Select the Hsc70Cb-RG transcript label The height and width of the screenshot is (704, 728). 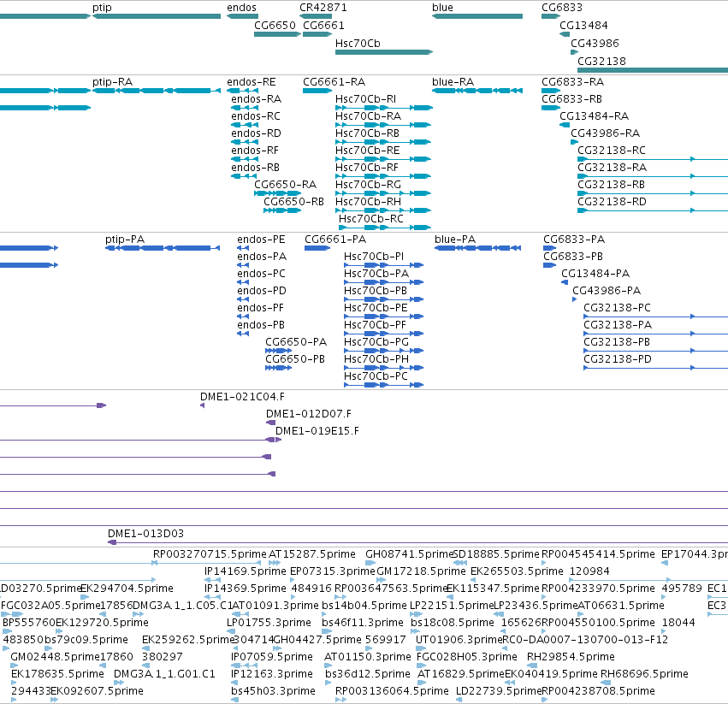coord(368,185)
